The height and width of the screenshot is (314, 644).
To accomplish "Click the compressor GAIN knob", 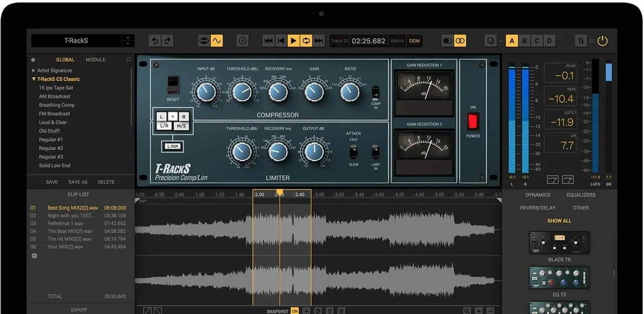I will click(x=314, y=92).
